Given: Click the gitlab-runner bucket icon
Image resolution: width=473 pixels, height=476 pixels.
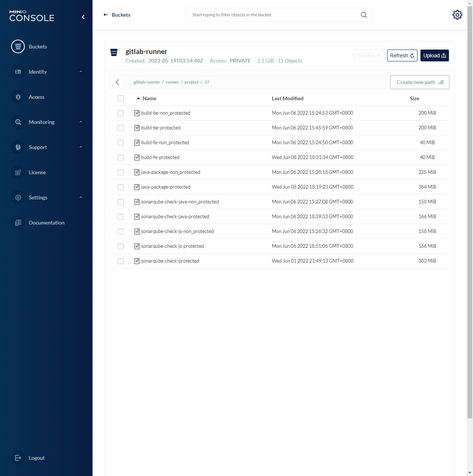Looking at the screenshot, I should pos(114,53).
